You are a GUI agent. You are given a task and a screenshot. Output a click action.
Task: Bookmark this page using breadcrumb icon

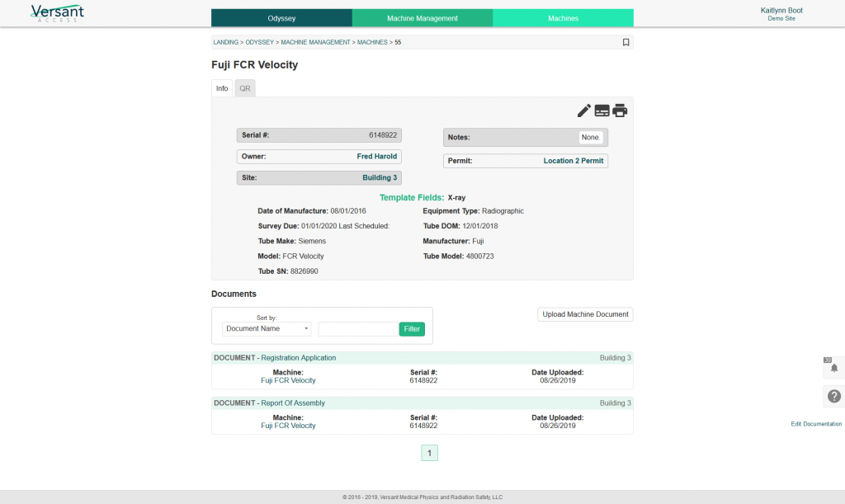(x=625, y=42)
